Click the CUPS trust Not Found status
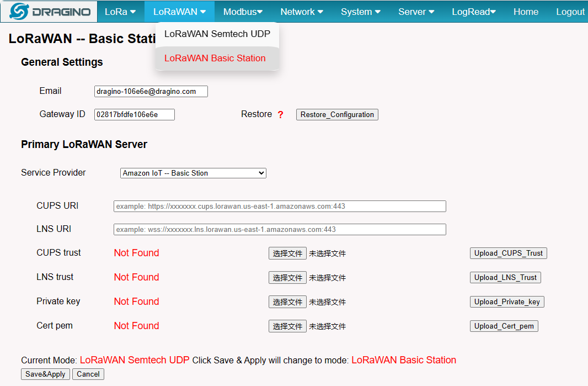This screenshot has width=588, height=386. point(136,253)
